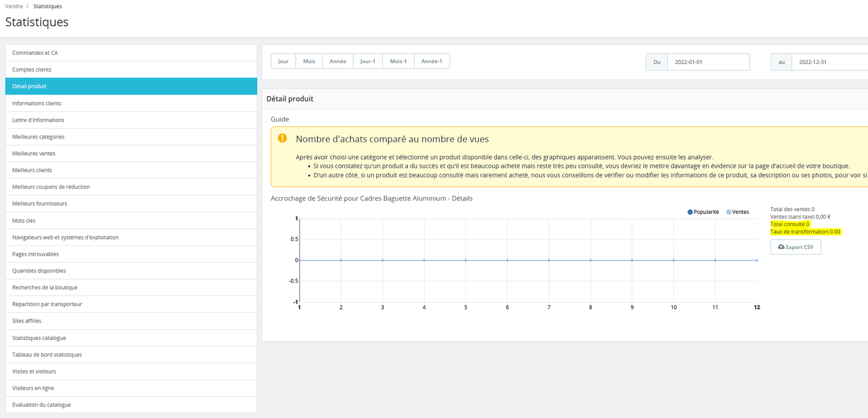Open Comptes clients in the sidebar
The width and height of the screenshot is (868, 418).
coord(32,69)
